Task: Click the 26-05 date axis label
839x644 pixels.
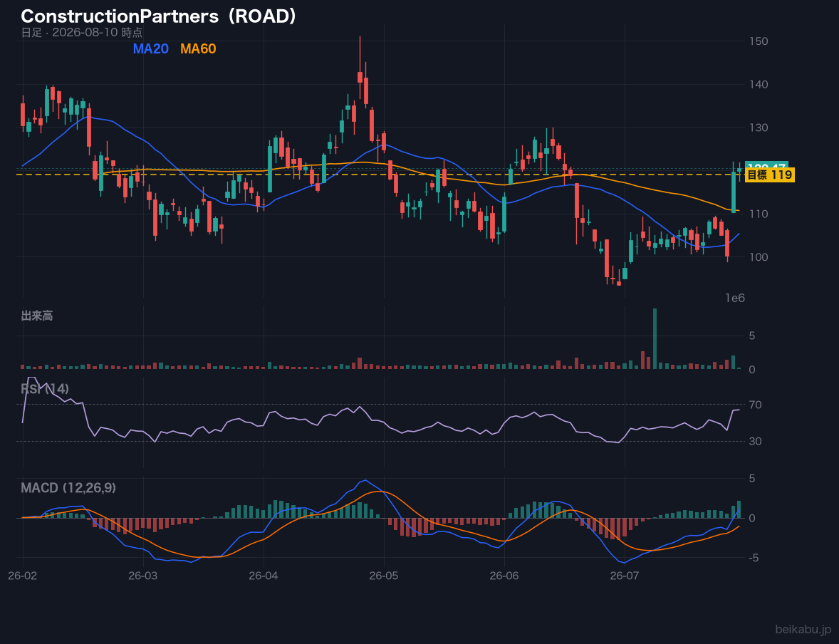Action: pos(384,576)
